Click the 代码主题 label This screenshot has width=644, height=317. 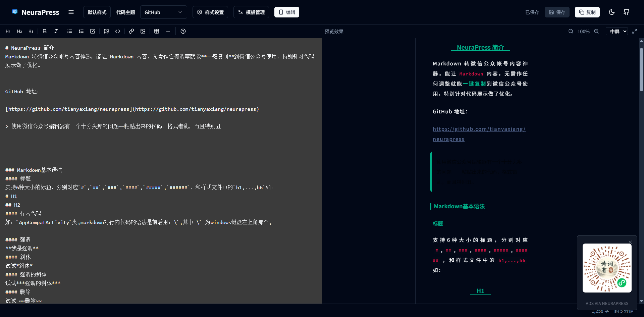tap(125, 12)
